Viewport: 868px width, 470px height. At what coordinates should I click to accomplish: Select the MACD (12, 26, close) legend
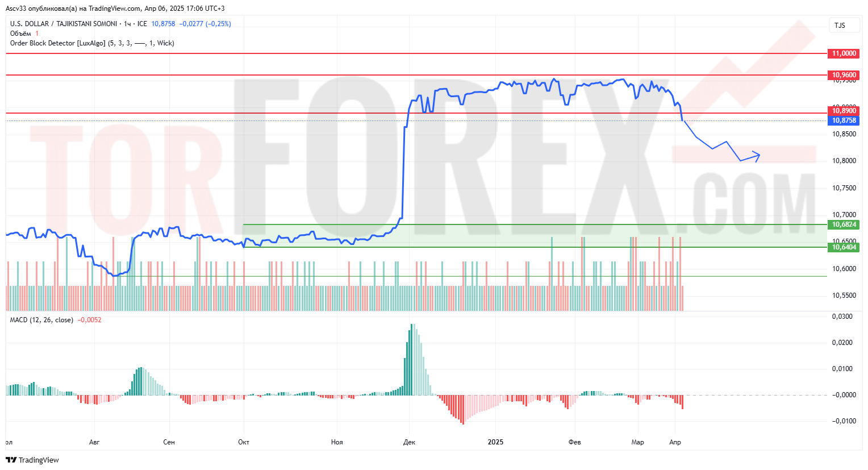click(41, 320)
